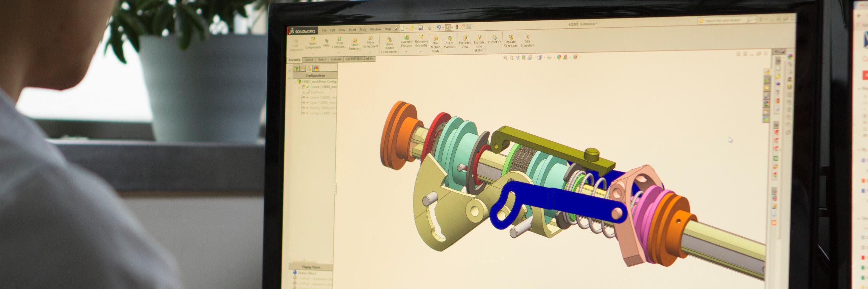868x289 pixels.
Task: Select the Open configuration
Action: (x=319, y=103)
